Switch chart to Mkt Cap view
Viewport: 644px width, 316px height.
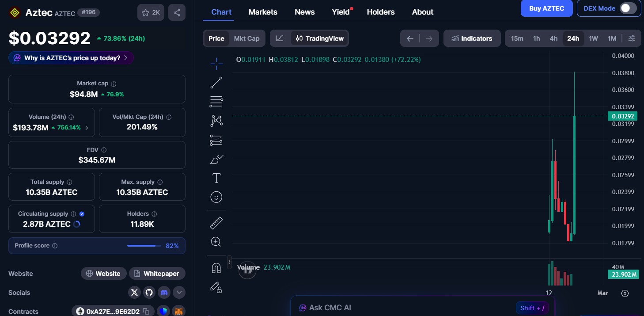click(x=246, y=38)
